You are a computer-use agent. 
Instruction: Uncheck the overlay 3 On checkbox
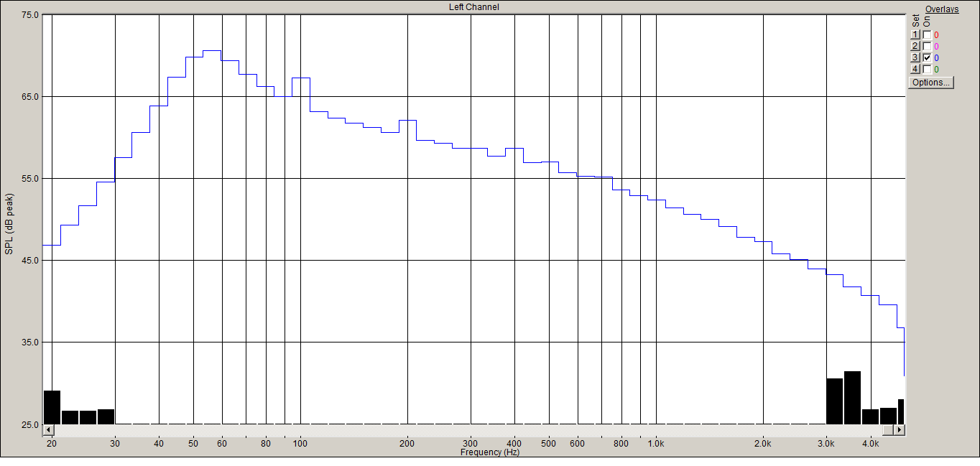927,57
